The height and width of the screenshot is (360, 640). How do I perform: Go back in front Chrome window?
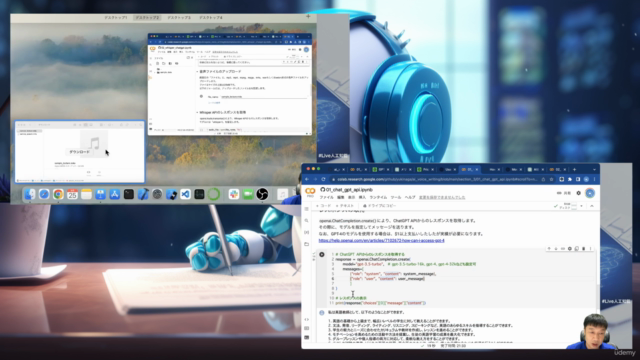click(307, 179)
